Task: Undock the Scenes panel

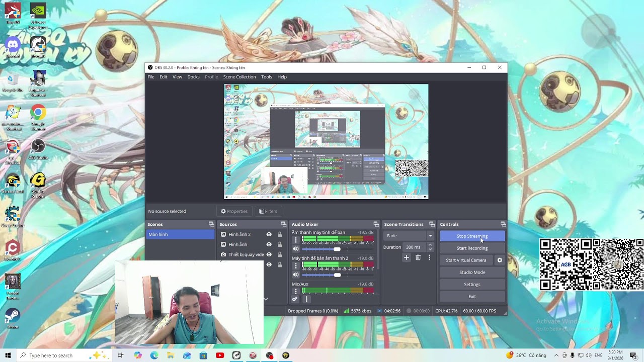Action: [x=211, y=224]
